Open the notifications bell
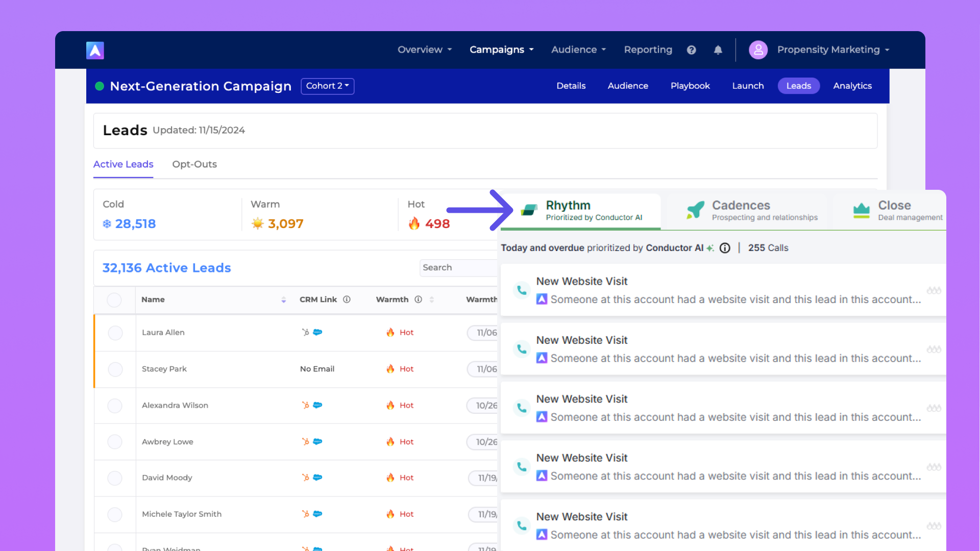This screenshot has width=980, height=551. click(x=718, y=50)
